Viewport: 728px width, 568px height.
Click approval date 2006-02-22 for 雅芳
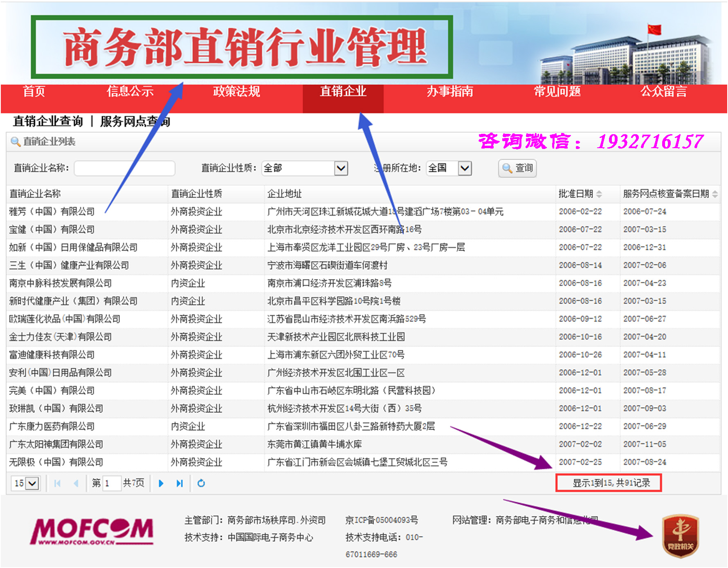[580, 212]
